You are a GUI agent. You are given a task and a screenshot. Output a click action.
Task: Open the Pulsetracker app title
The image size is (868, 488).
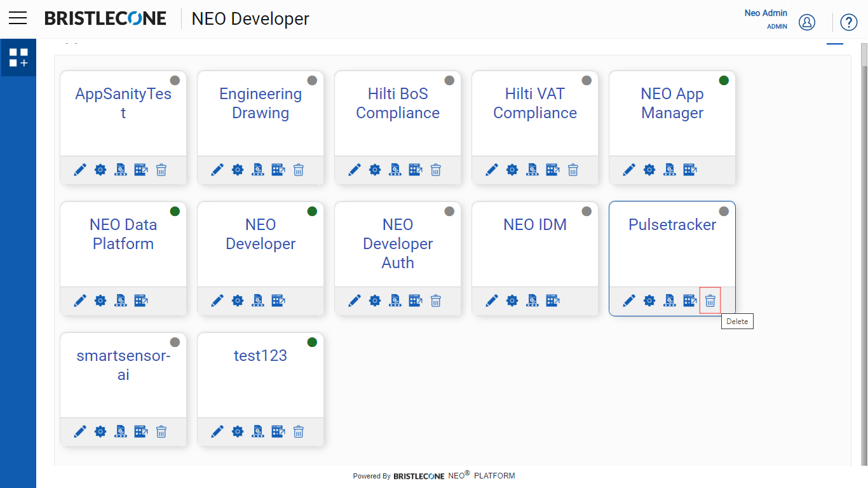click(672, 224)
